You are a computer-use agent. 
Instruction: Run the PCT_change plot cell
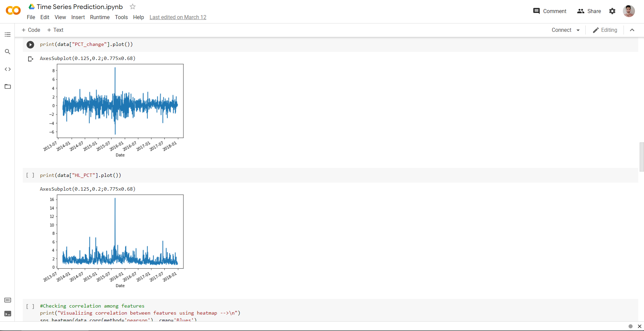click(31, 45)
